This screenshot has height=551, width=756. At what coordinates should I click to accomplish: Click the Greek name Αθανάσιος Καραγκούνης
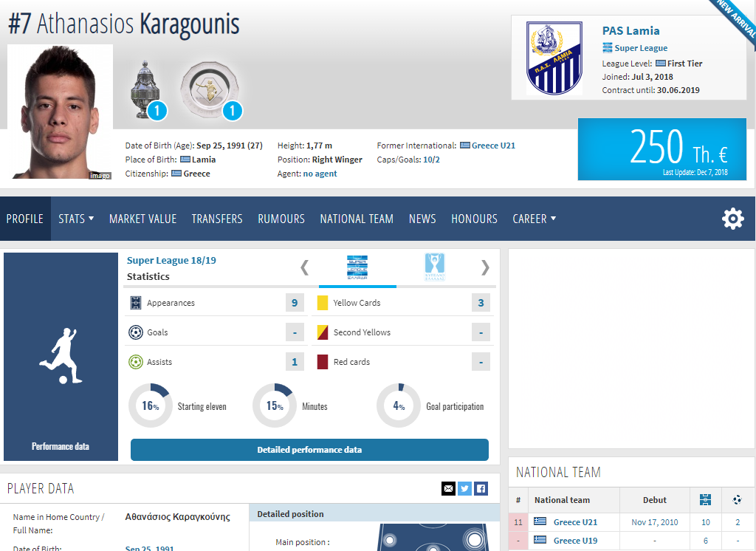click(x=177, y=517)
